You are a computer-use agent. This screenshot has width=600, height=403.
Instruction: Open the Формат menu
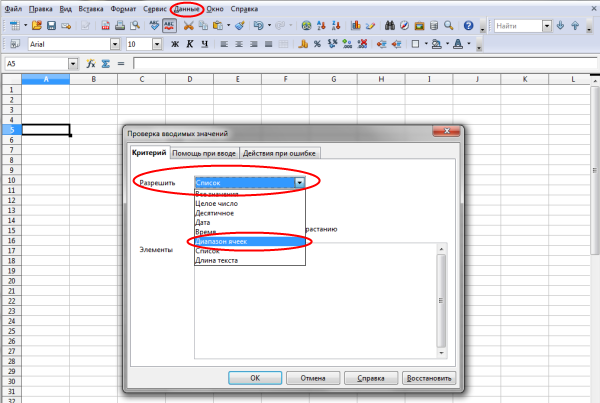pyautogui.click(x=123, y=9)
